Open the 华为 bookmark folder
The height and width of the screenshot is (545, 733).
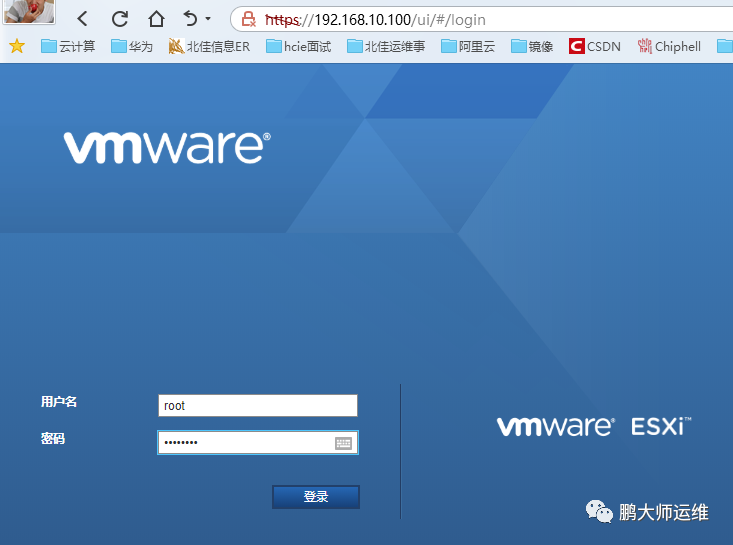132,46
